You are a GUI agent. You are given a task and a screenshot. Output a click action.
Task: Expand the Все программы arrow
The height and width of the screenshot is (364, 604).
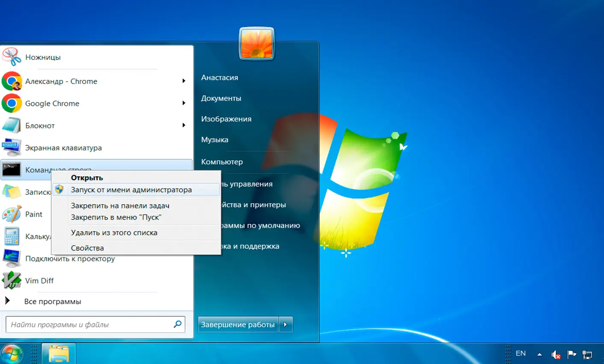[7, 301]
